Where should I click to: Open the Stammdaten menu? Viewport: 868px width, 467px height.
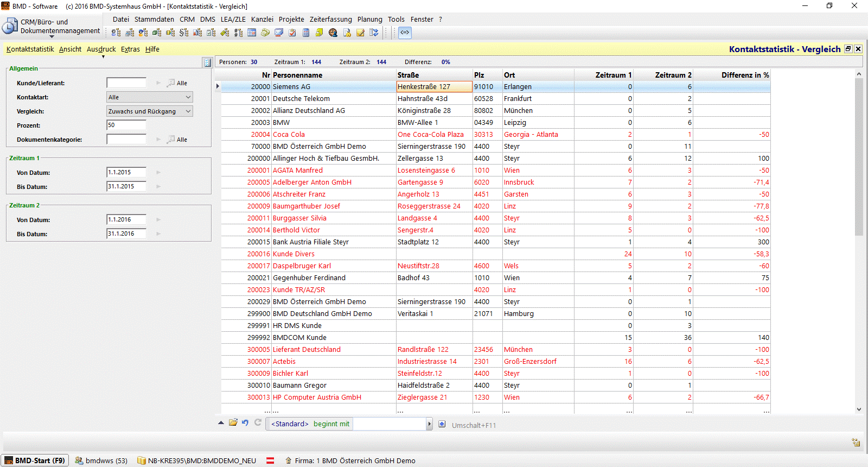pyautogui.click(x=154, y=19)
